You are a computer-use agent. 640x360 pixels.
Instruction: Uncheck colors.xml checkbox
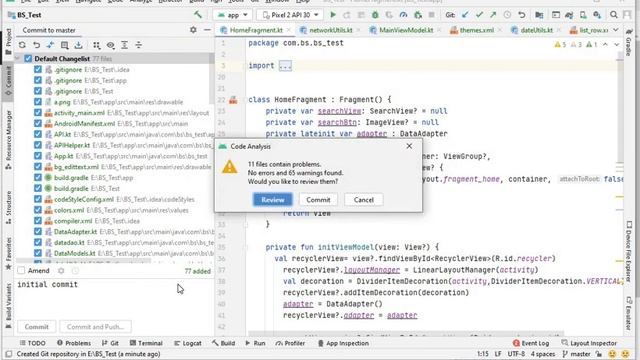(x=38, y=210)
